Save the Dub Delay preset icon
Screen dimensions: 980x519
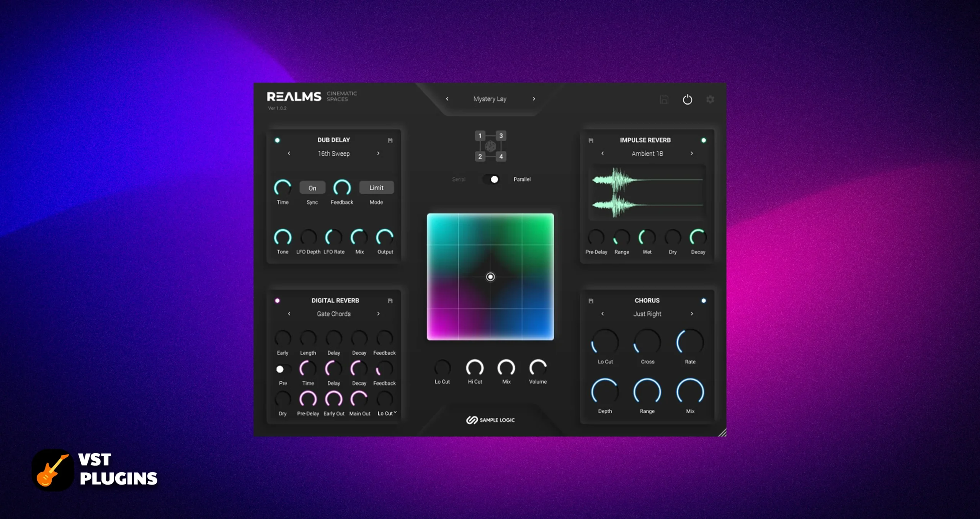(x=390, y=140)
